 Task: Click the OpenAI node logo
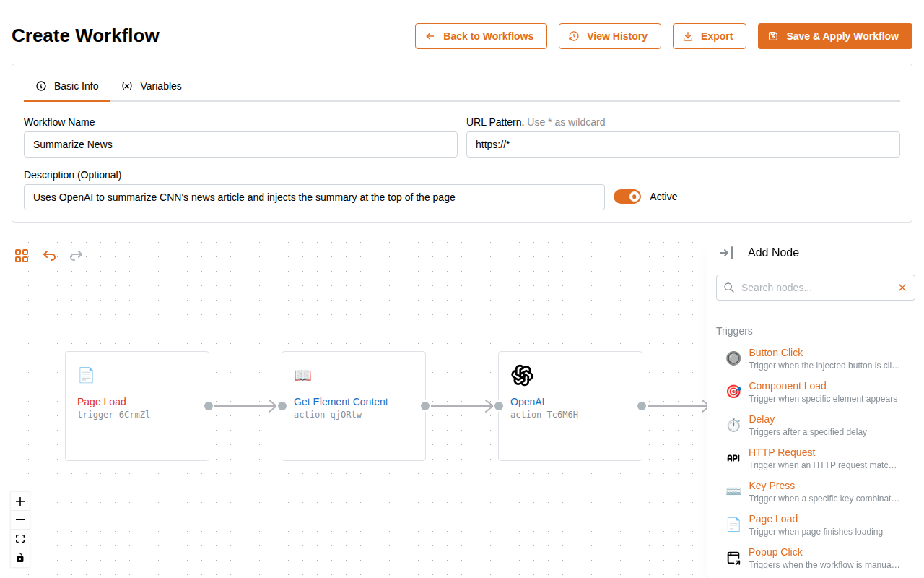[523, 376]
